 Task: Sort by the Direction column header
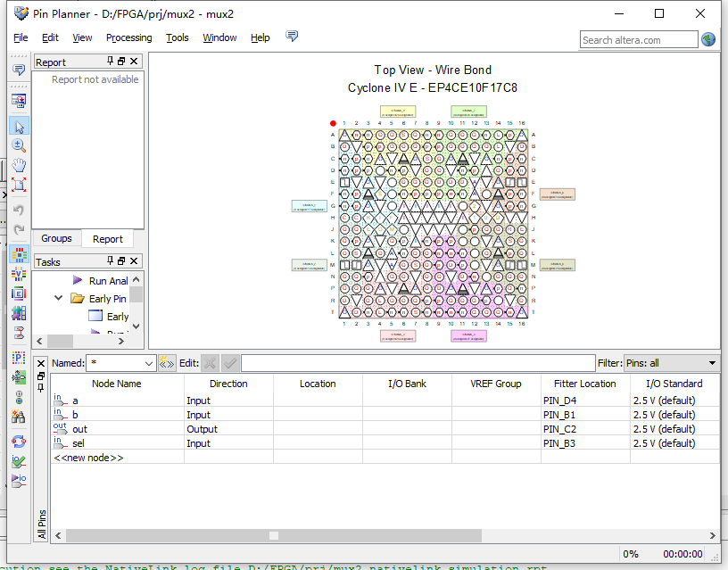(x=228, y=384)
